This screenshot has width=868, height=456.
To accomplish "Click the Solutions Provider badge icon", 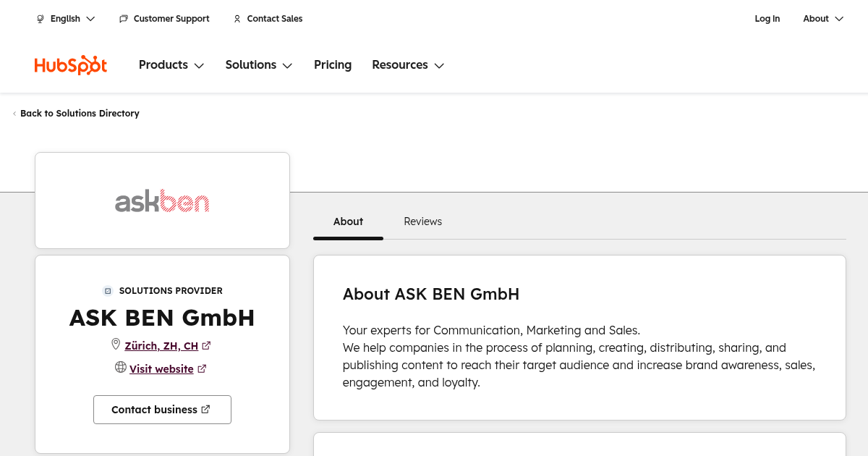I will pyautogui.click(x=108, y=291).
